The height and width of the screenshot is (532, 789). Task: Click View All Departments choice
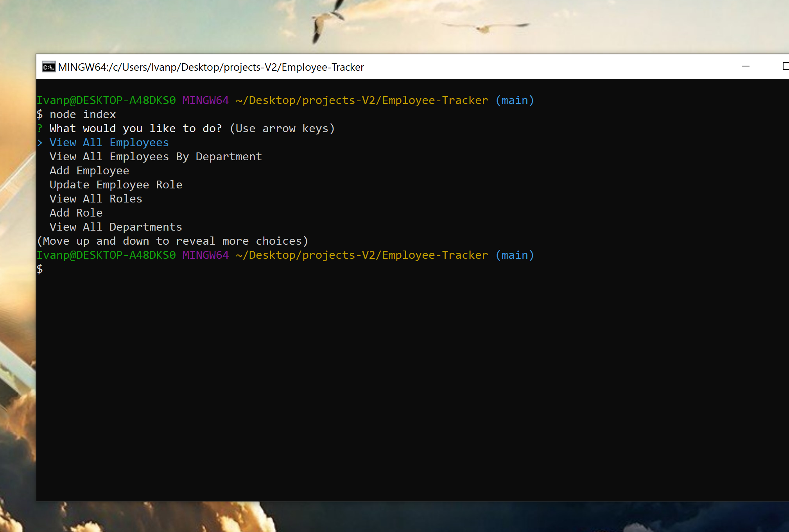pos(116,227)
